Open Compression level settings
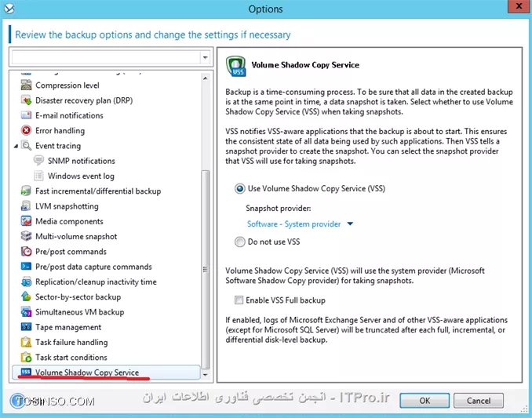Image resolution: width=532 pixels, height=418 pixels. 67,85
